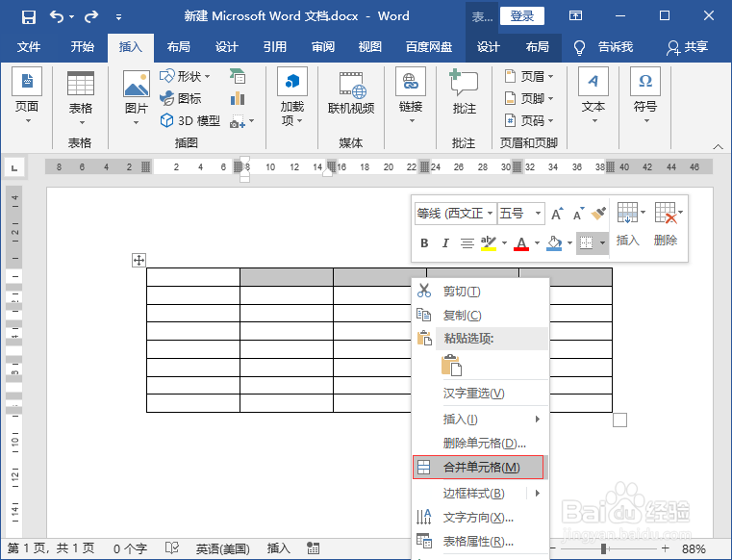The width and height of the screenshot is (732, 560).
Task: Open the 页面 pages button
Action: [27, 96]
